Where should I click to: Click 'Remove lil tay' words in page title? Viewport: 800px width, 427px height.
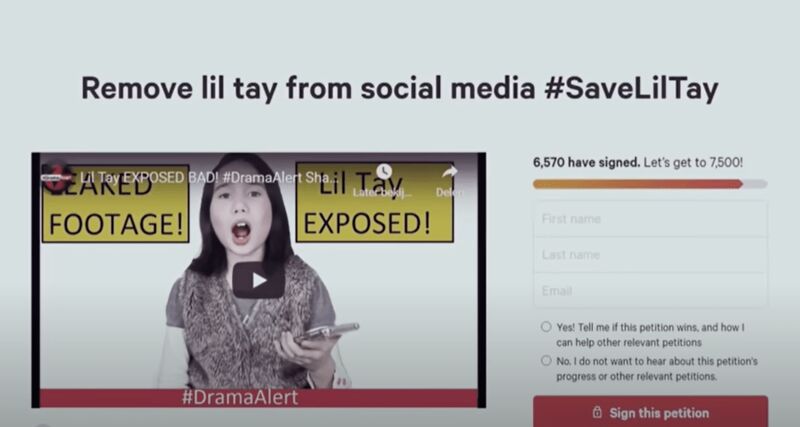point(180,88)
